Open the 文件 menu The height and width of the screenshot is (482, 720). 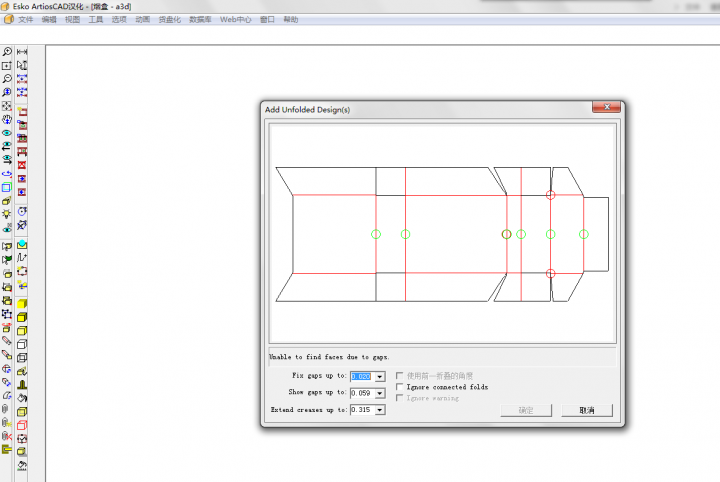(x=26, y=19)
